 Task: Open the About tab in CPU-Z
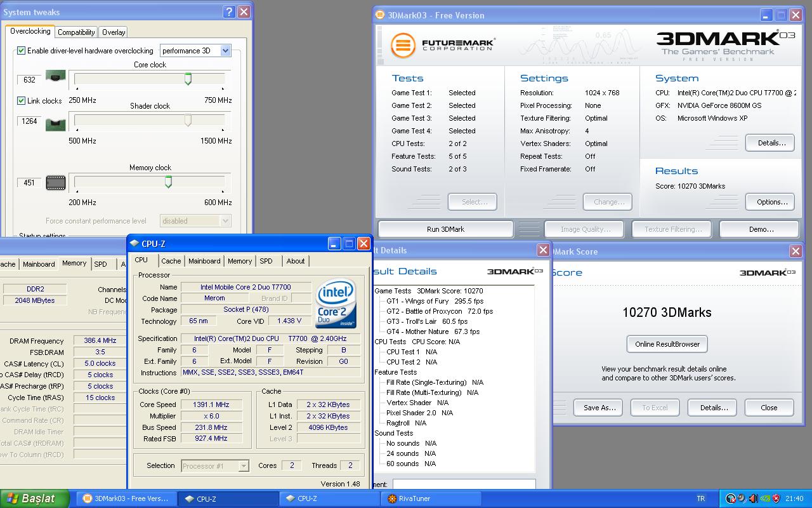click(x=296, y=261)
